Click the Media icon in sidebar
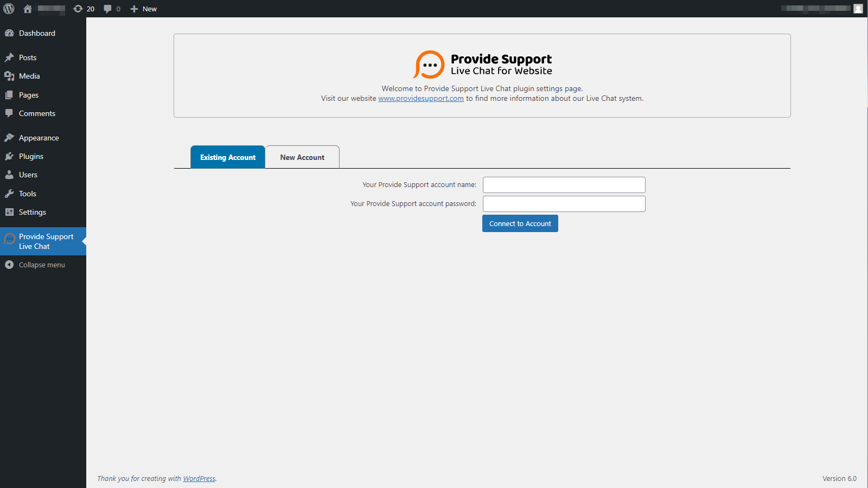The width and height of the screenshot is (868, 488). (9, 76)
